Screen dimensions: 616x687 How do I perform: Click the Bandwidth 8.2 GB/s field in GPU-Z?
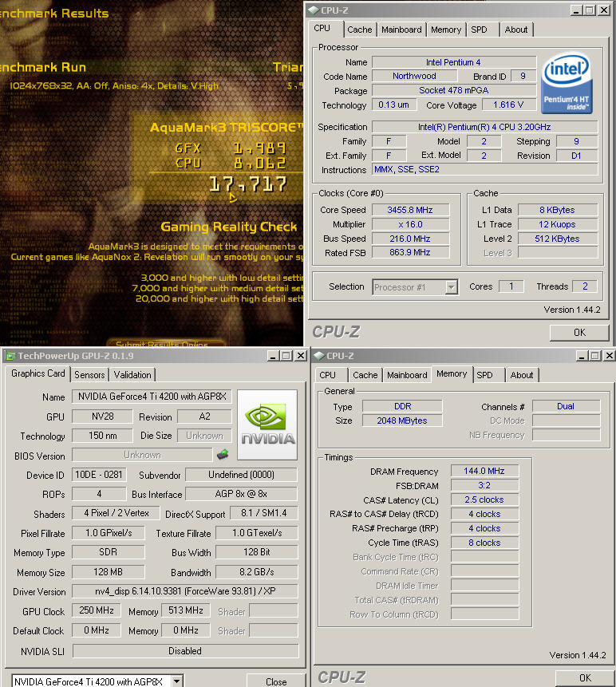pos(257,572)
